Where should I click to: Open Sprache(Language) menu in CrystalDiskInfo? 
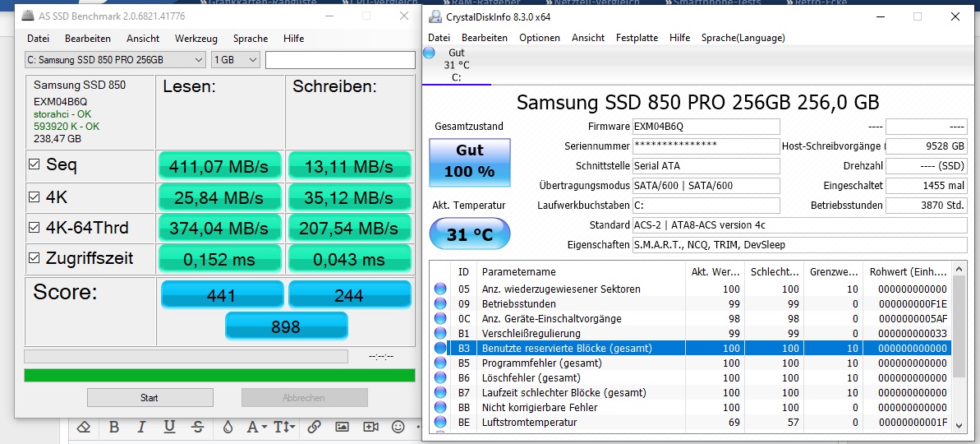pos(743,38)
